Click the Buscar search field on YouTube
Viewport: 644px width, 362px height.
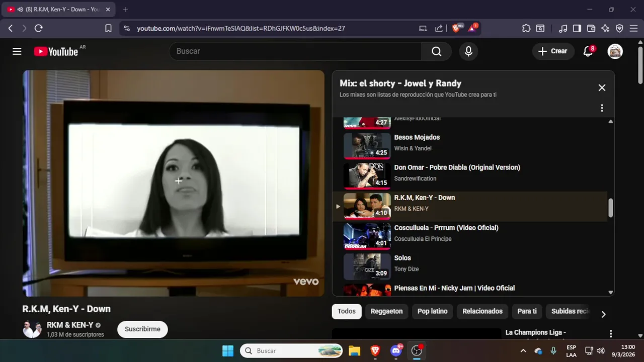[x=295, y=51]
